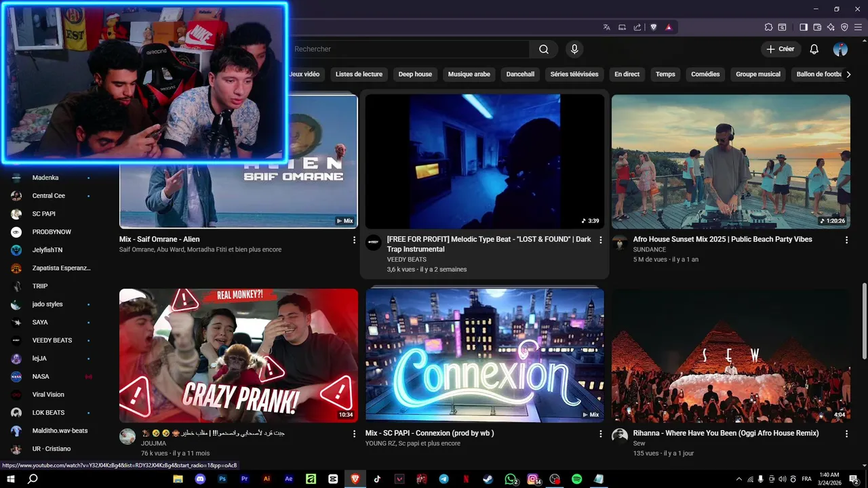Select the Groupe musical chip
Viewport: 868px width, 488px height.
tap(758, 74)
